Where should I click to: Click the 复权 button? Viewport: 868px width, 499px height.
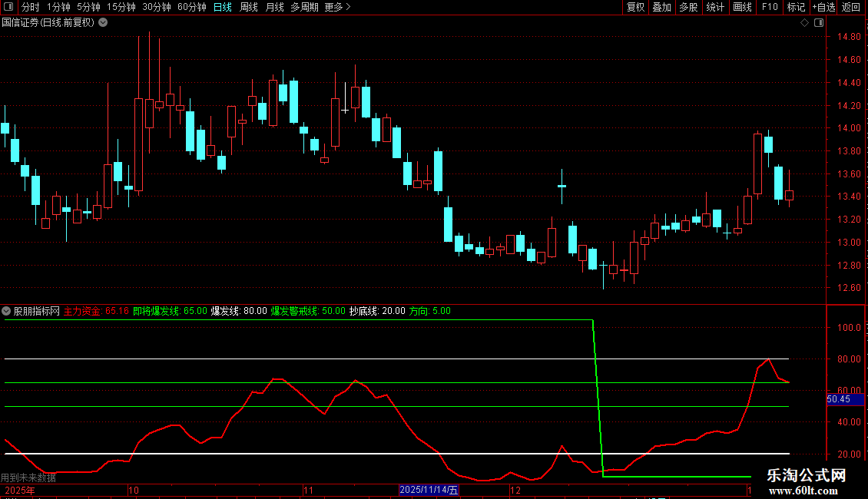pos(635,7)
